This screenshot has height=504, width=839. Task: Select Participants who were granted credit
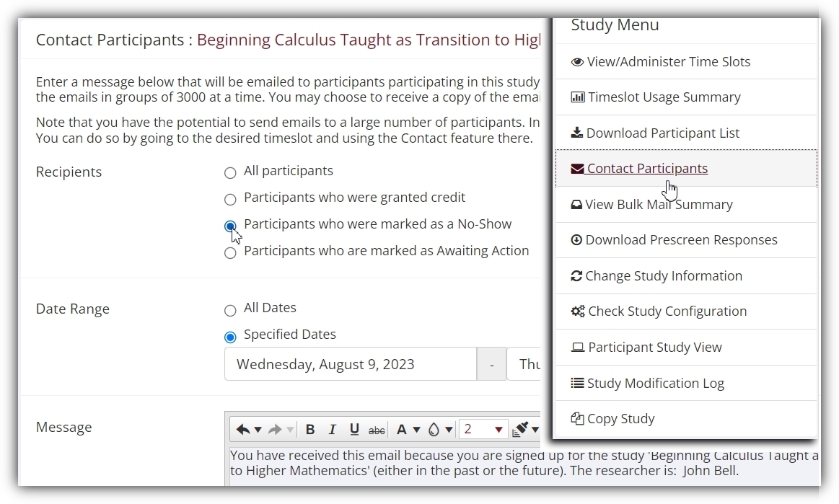pyautogui.click(x=230, y=200)
